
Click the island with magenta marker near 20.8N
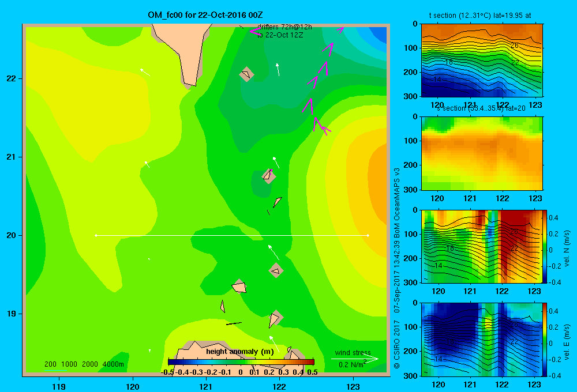(x=269, y=176)
